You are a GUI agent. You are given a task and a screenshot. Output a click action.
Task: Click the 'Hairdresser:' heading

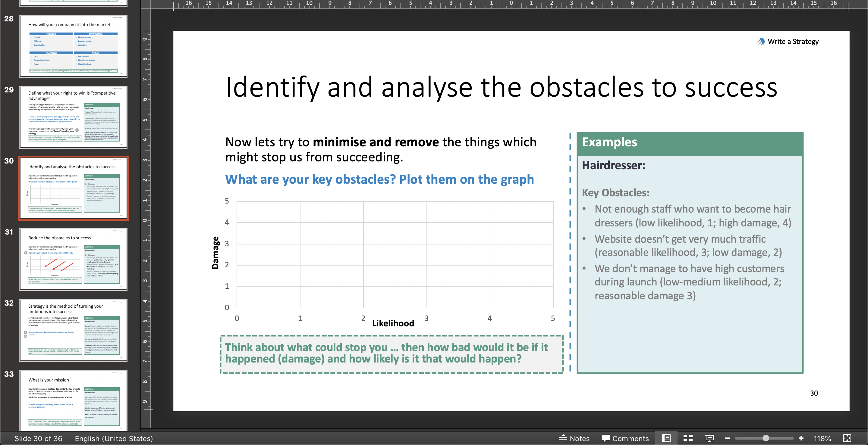click(x=613, y=165)
